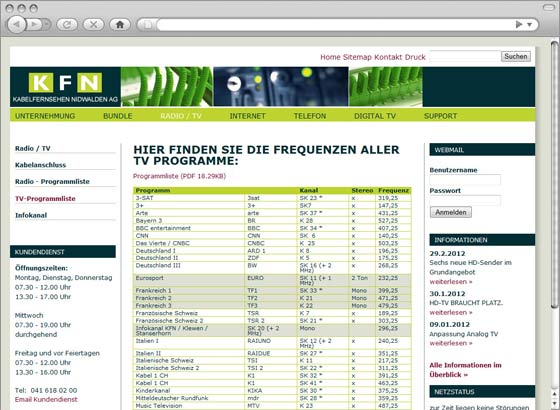Click the page vertical scrollbar thumb
This screenshot has width=560, height=410.
(554, 174)
